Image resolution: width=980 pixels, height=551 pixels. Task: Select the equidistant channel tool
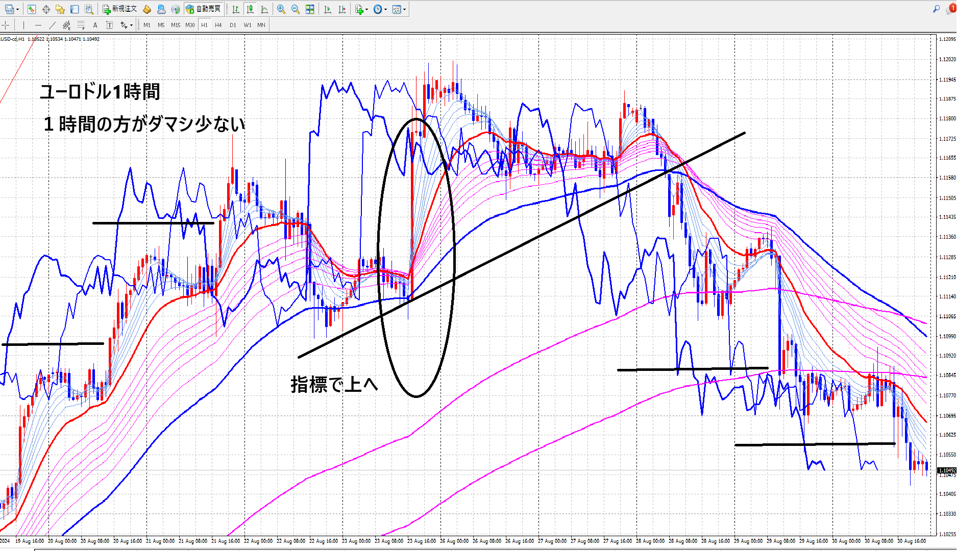[x=66, y=25]
